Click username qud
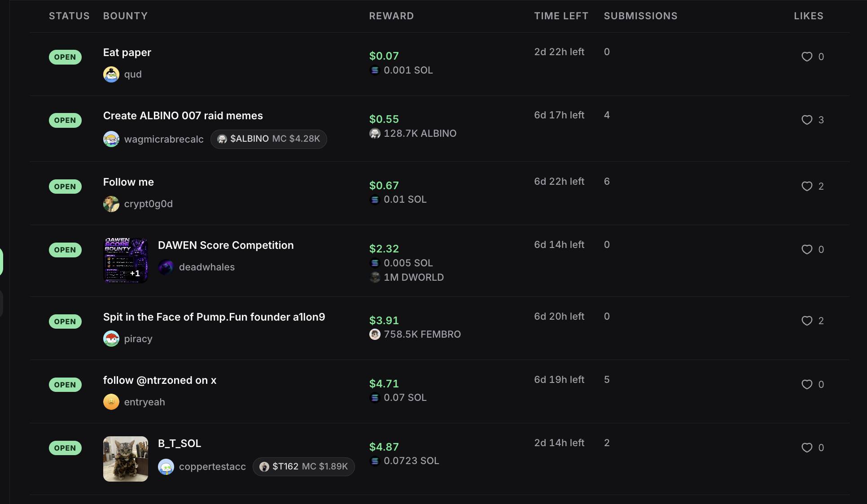This screenshot has width=867, height=504. (x=133, y=74)
